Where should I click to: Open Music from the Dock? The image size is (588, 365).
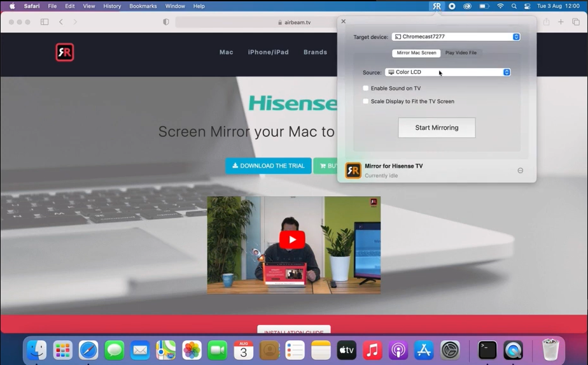click(x=372, y=350)
